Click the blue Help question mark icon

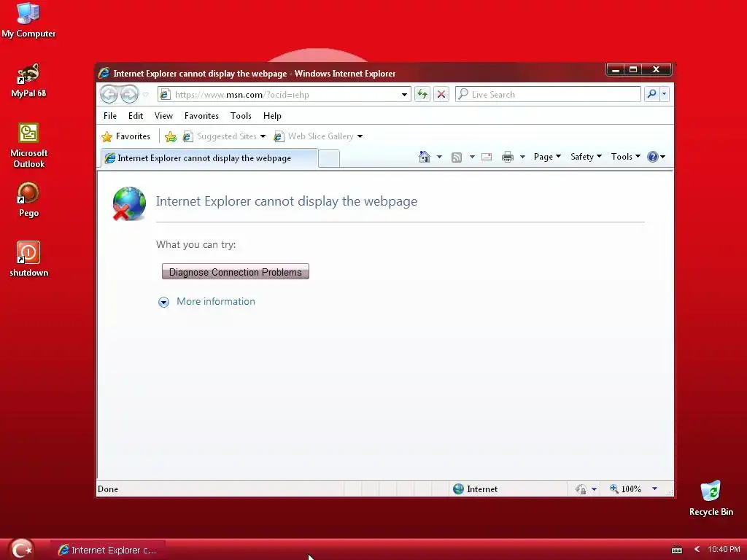click(x=653, y=157)
